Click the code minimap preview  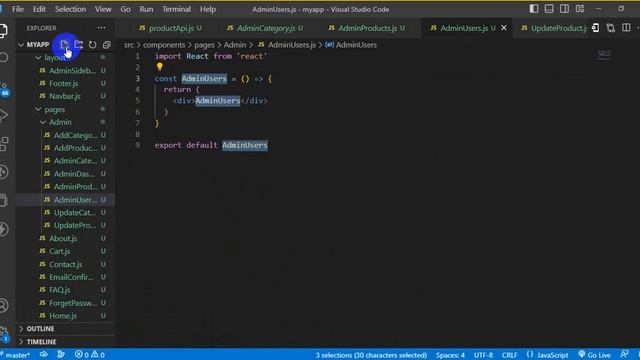[x=604, y=55]
